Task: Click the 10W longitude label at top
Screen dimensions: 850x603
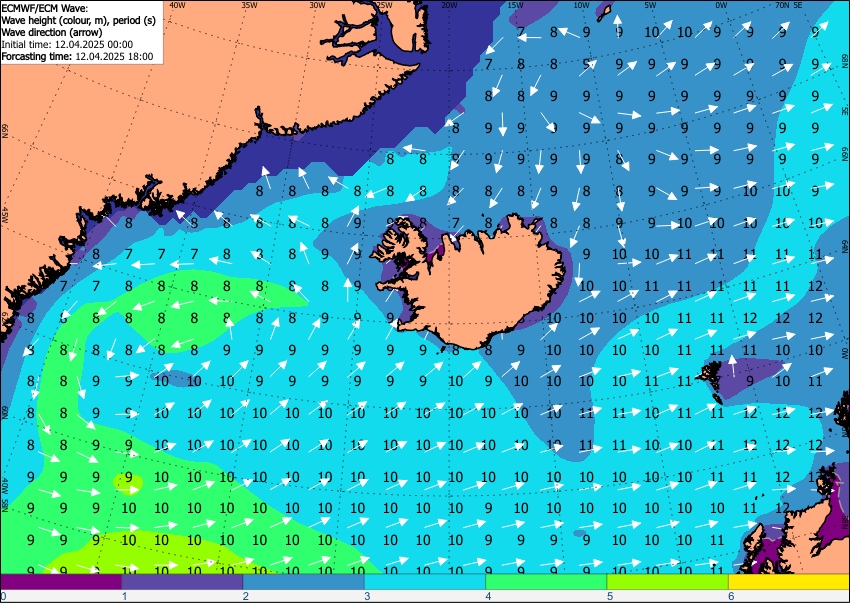Action: click(x=581, y=5)
